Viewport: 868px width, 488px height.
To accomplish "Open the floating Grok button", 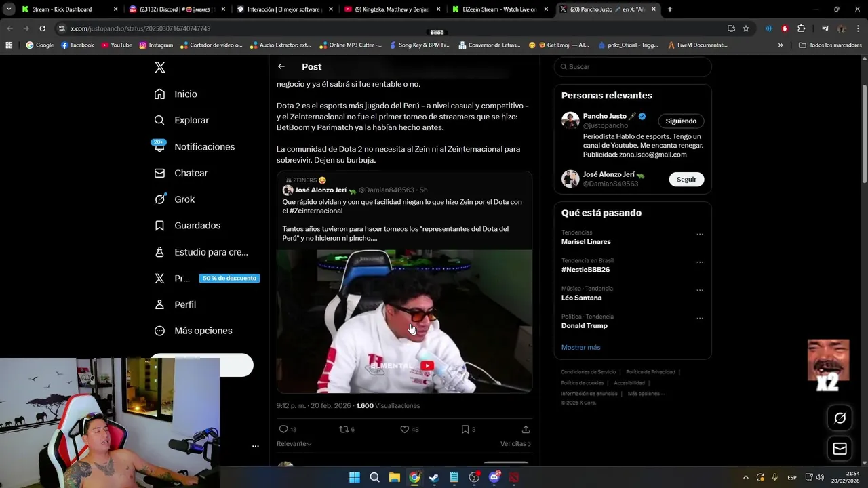I will 840,418.
